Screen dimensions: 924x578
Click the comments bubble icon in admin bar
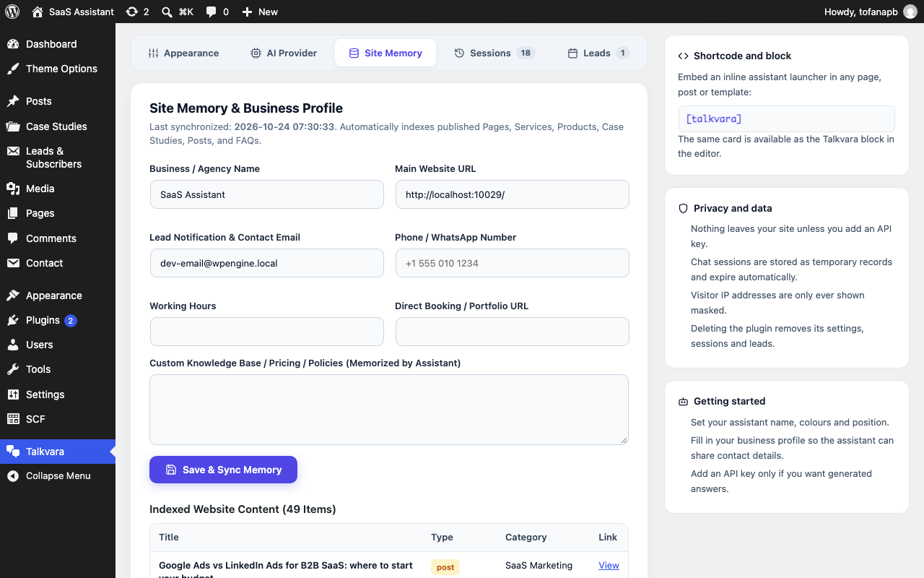(x=211, y=12)
